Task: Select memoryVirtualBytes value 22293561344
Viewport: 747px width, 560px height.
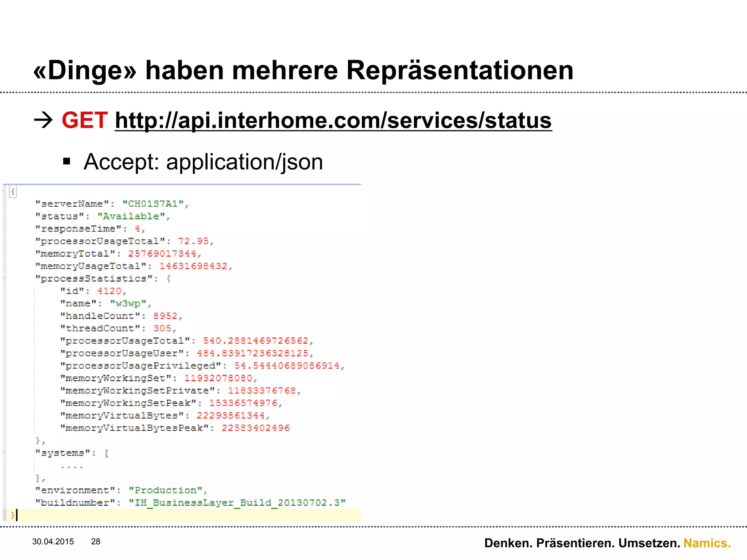Action: 231,415
